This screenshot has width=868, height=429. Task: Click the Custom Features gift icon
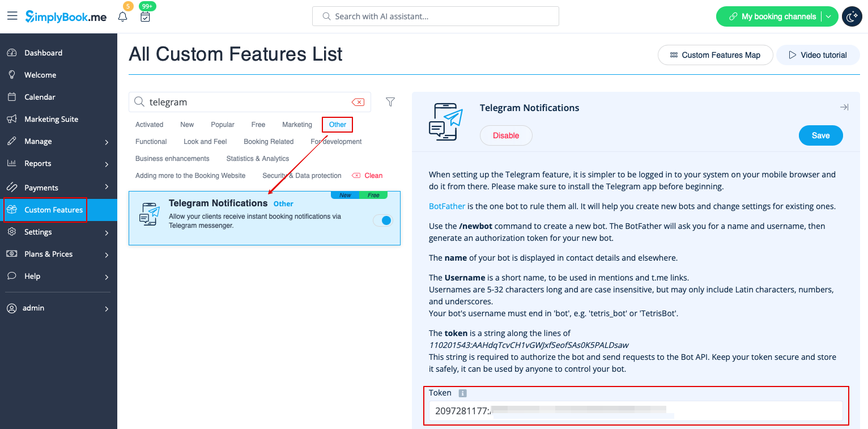pyautogui.click(x=11, y=210)
